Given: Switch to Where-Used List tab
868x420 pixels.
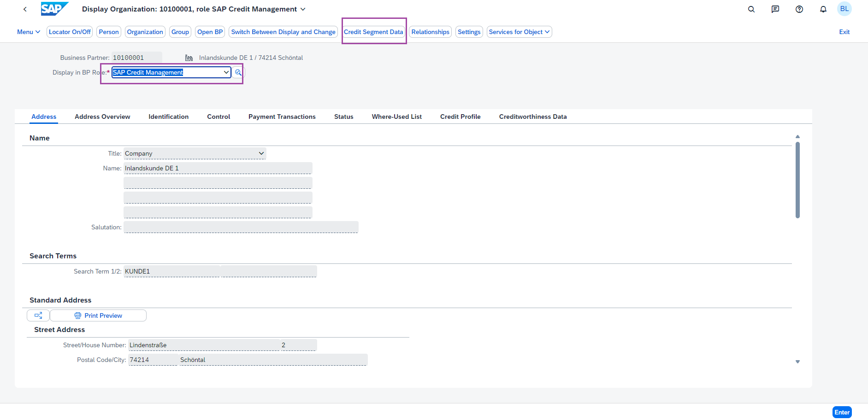Looking at the screenshot, I should point(397,117).
